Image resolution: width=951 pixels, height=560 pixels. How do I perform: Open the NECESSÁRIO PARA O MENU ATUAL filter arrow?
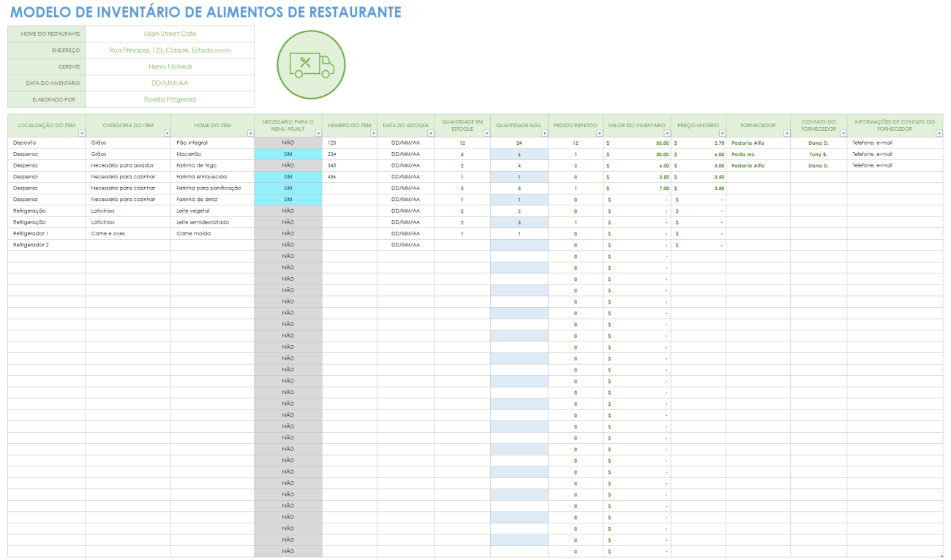point(318,133)
